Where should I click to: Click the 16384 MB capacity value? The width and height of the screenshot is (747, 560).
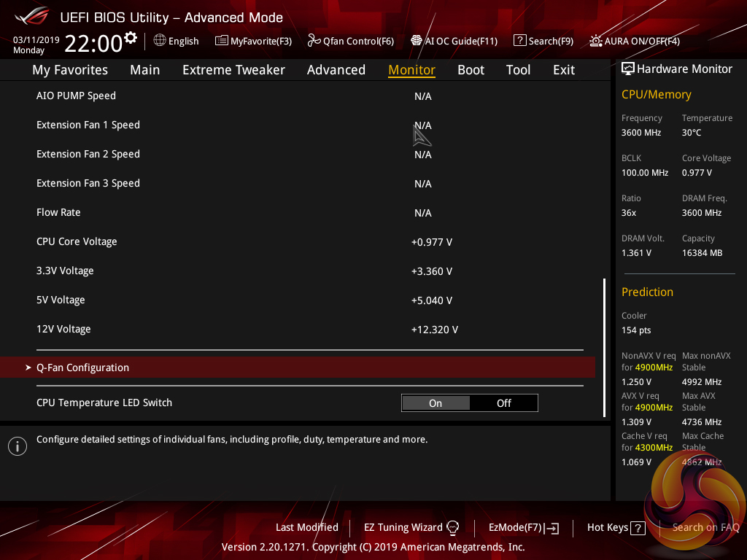click(x=702, y=253)
